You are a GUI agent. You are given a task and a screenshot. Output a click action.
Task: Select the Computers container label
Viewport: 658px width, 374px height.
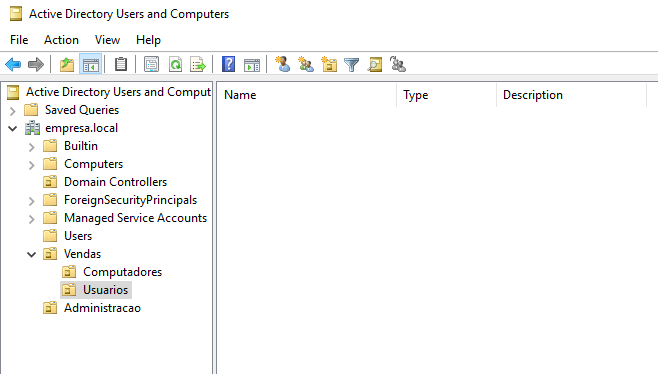click(x=94, y=164)
